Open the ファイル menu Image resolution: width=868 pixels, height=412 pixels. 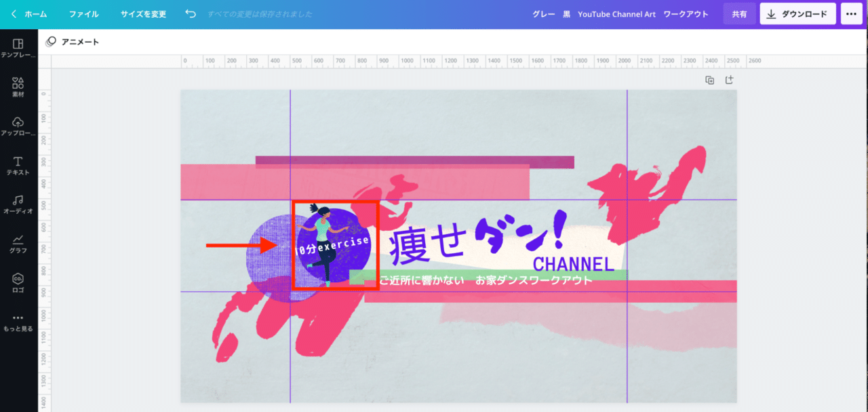point(83,13)
